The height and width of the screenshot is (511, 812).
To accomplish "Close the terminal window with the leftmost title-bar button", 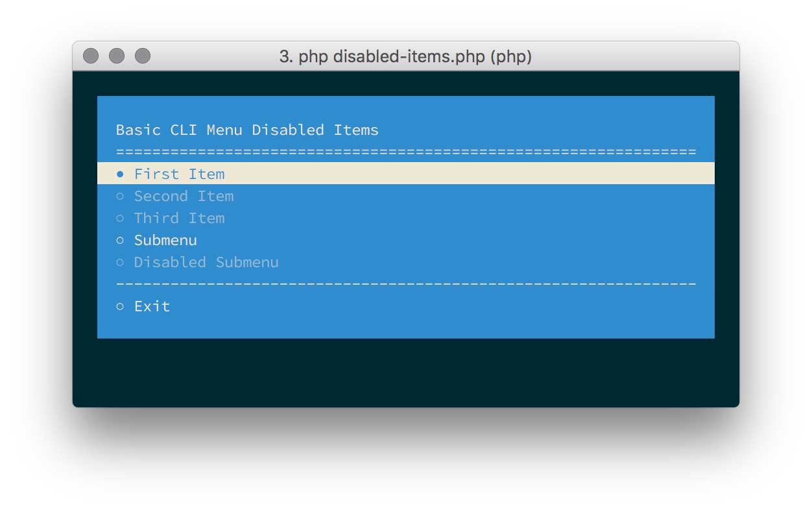I will click(x=91, y=56).
